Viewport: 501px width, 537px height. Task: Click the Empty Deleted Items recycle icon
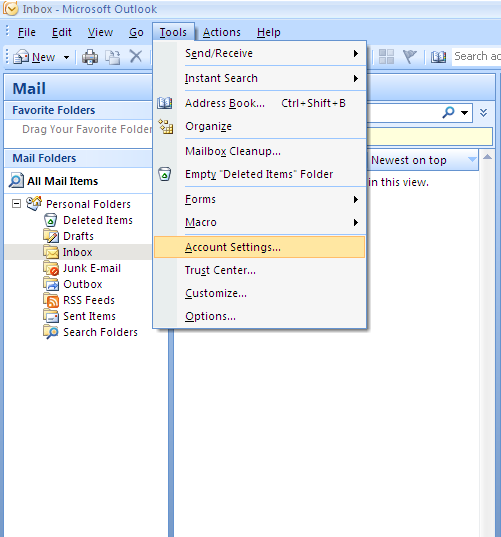pyautogui.click(x=165, y=174)
